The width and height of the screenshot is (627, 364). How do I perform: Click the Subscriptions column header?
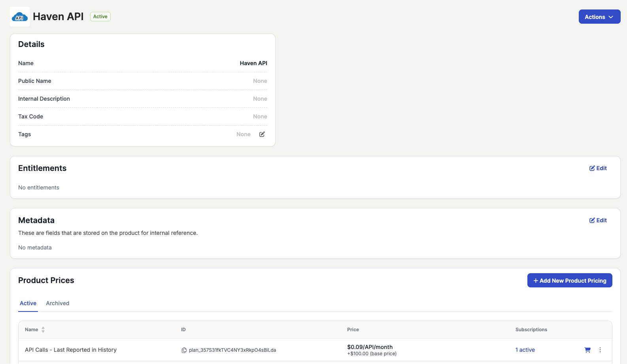(x=531, y=330)
